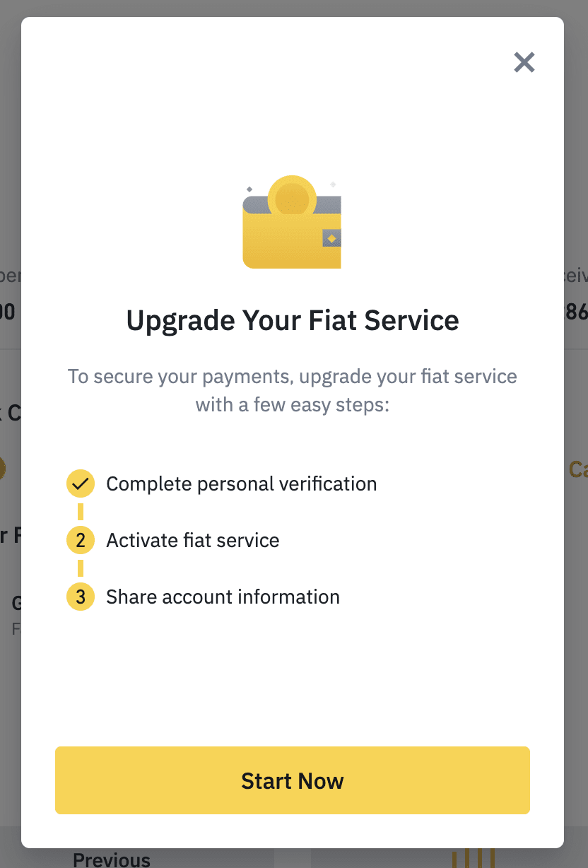
Task: Click the 'Upgrade Your Fiat Service' heading
Action: click(x=293, y=320)
